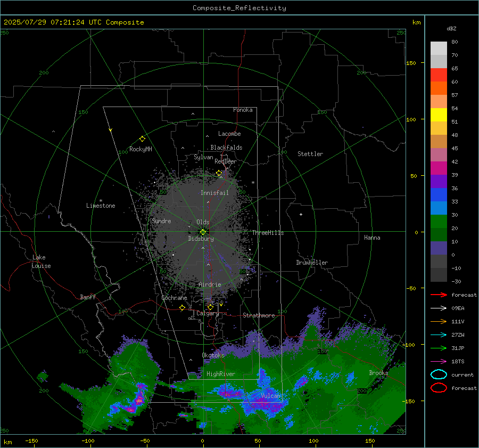
Task: Click the Cochrane city label
Action: (x=174, y=298)
